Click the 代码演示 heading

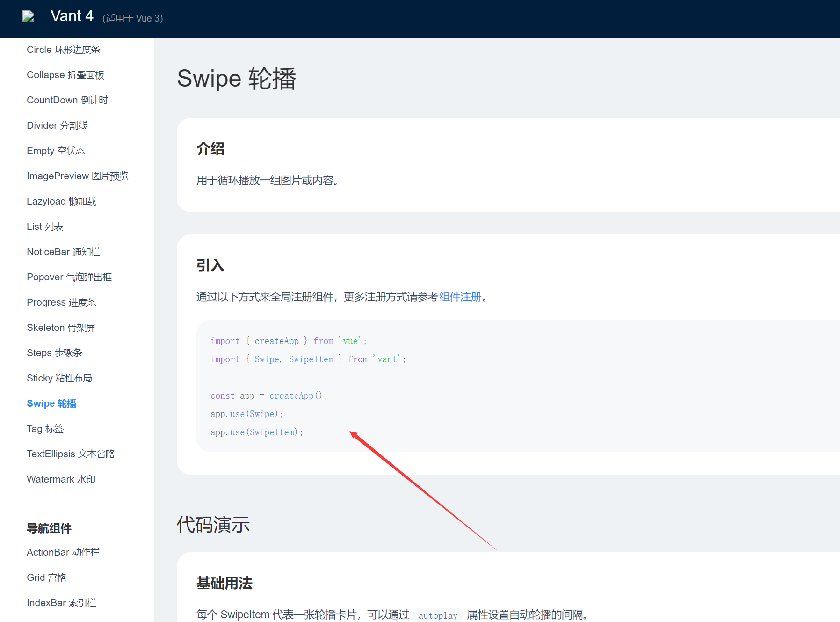[213, 525]
